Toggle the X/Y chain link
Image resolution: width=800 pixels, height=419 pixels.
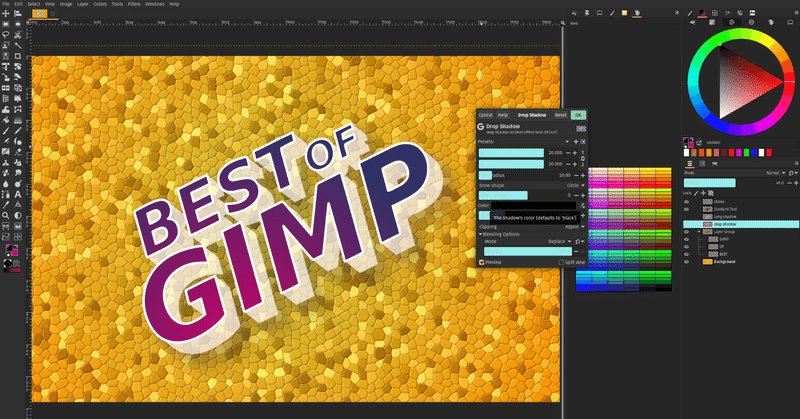pos(583,159)
